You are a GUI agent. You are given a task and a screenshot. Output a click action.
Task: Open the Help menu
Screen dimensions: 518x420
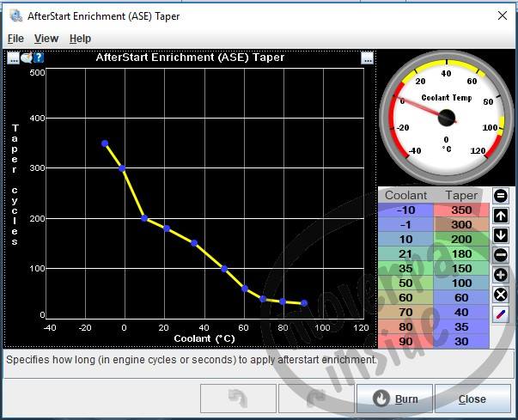[80, 39]
